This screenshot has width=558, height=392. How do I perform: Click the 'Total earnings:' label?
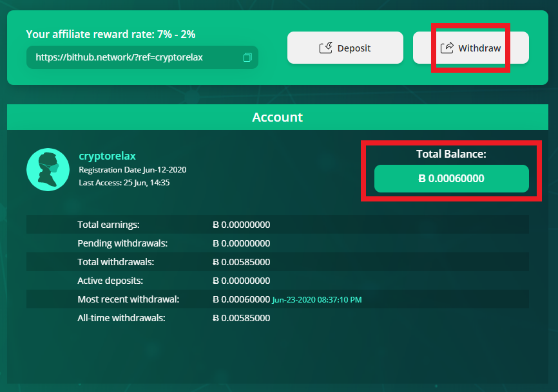[x=108, y=225]
